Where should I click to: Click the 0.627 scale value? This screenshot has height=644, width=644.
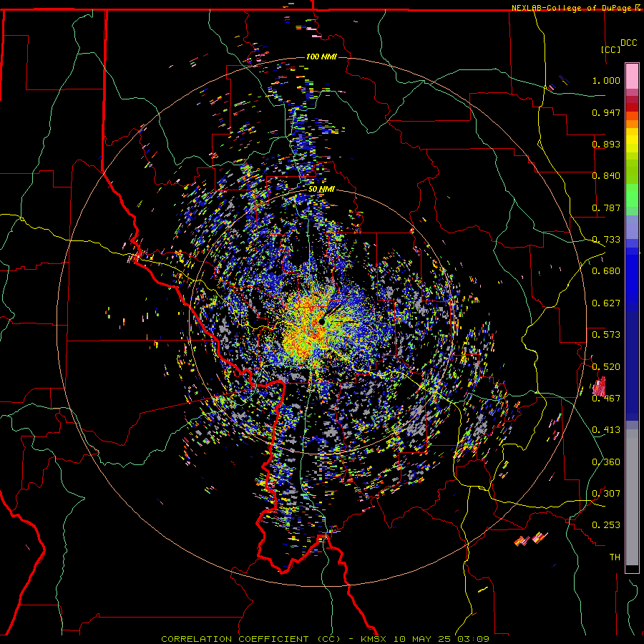click(x=606, y=303)
